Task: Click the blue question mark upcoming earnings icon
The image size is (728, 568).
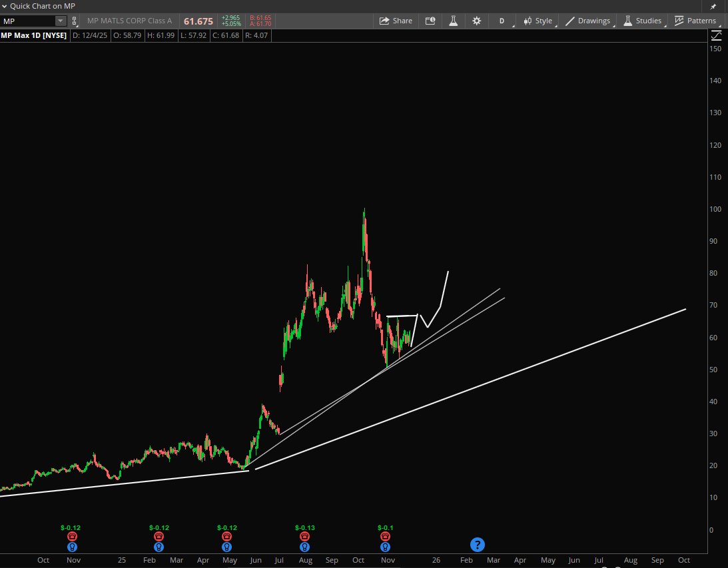Action: tap(478, 545)
